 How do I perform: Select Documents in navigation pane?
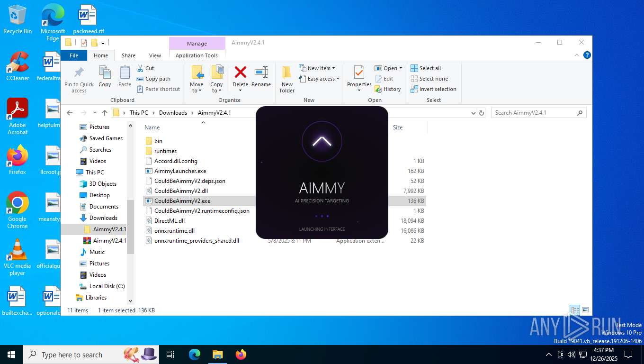pos(104,207)
